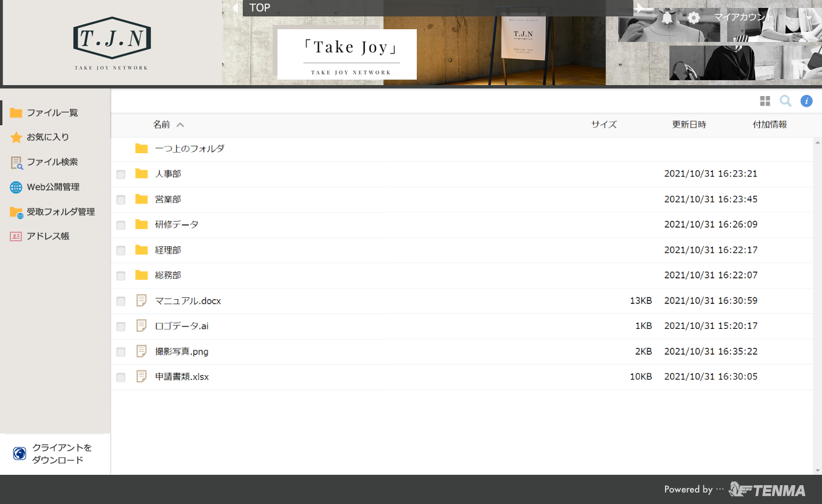Click the file list vertical scrollbar
The height and width of the screenshot is (504, 822).
point(817,304)
